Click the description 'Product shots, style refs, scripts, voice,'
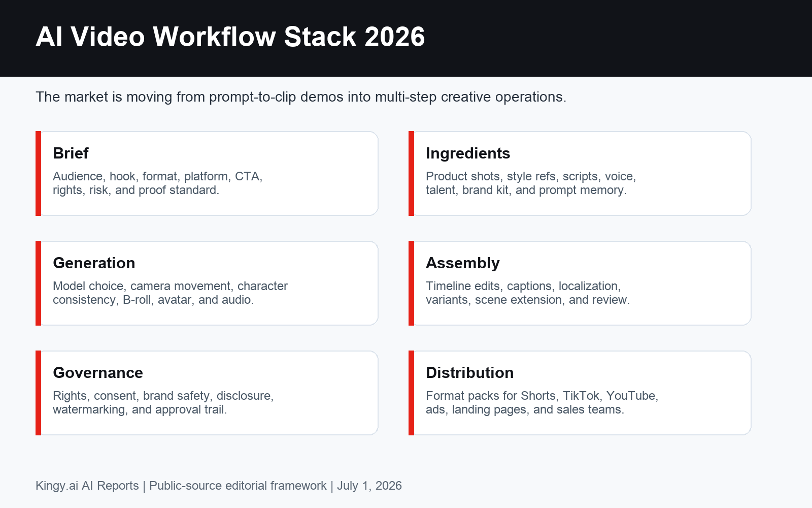The height and width of the screenshot is (508, 812). point(531,176)
